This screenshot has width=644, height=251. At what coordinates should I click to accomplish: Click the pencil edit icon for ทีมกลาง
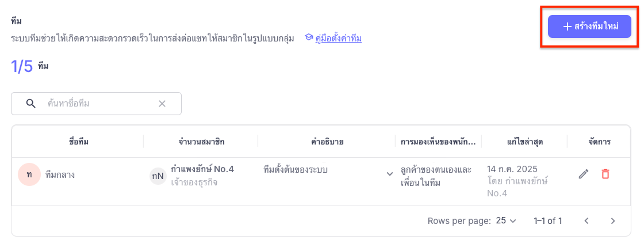583,174
